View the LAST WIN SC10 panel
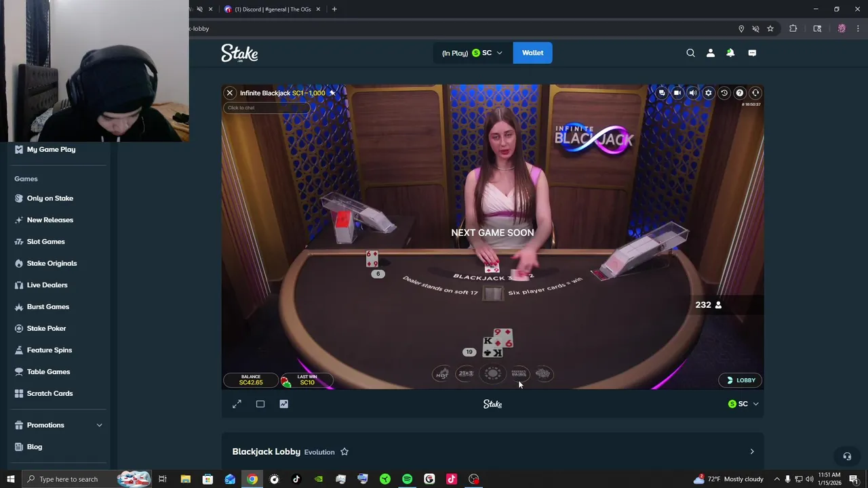 coord(307,380)
